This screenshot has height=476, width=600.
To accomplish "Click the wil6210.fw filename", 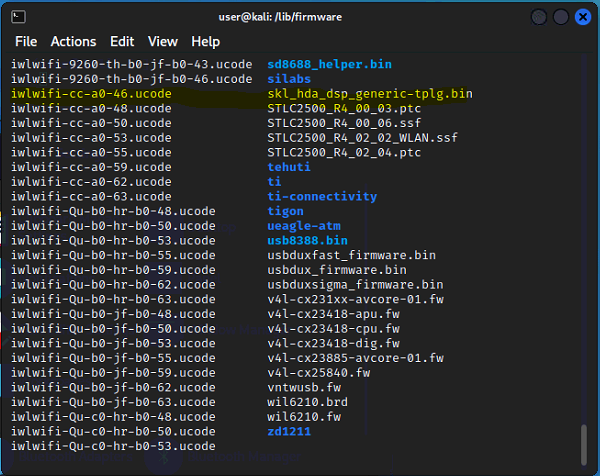I will (x=304, y=417).
